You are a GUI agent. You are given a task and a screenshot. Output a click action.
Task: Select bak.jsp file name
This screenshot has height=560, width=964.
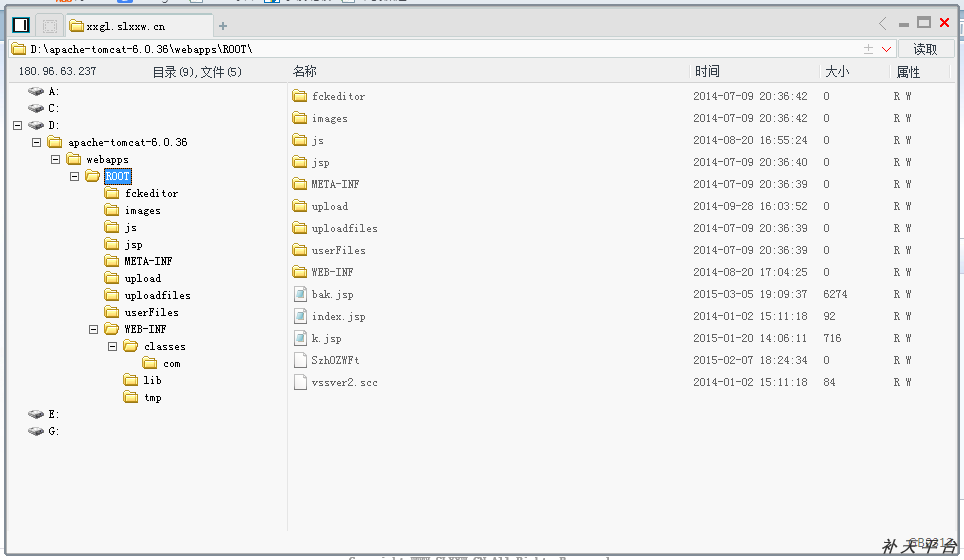pyautogui.click(x=332, y=294)
